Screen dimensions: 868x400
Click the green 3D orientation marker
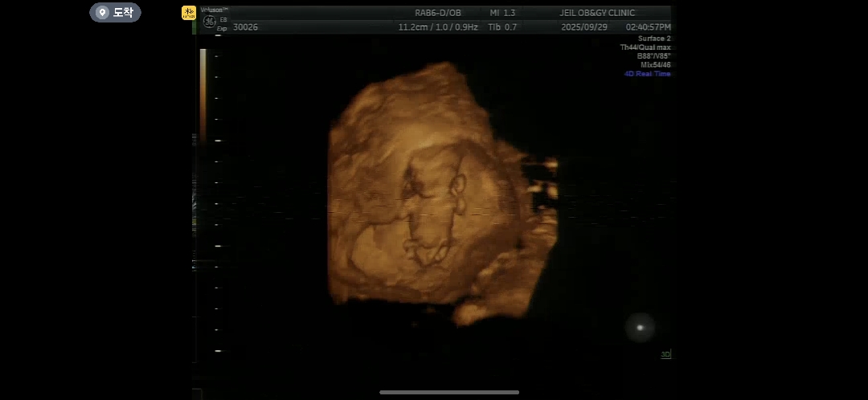665,354
